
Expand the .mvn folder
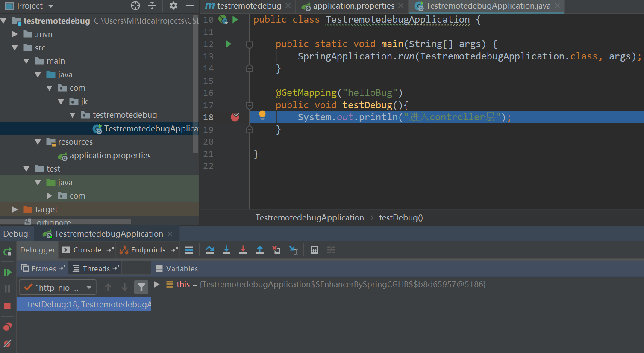15,34
